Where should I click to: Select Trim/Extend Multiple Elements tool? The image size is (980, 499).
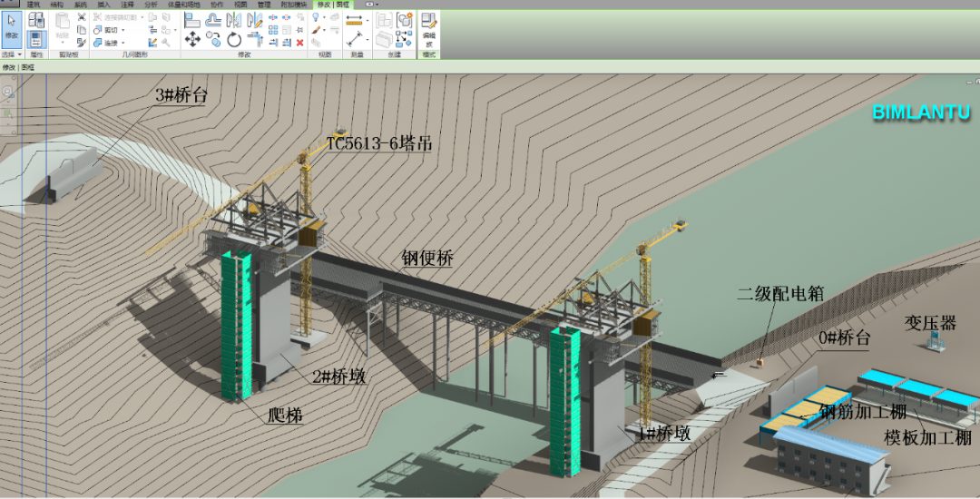tap(286, 43)
